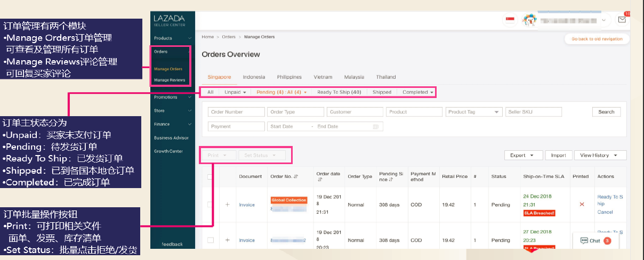This screenshot has width=644, height=260.
Task: Show All orders status filter
Action: tap(211, 92)
